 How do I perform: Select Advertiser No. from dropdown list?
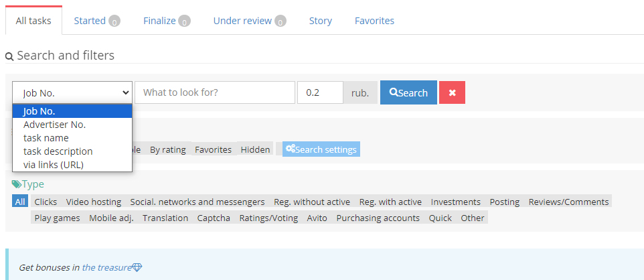(54, 125)
